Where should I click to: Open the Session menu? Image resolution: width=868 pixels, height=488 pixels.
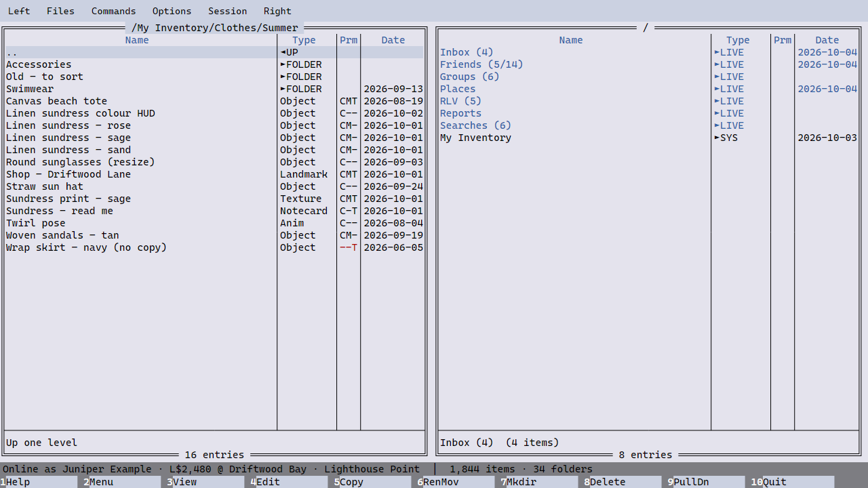pos(227,11)
